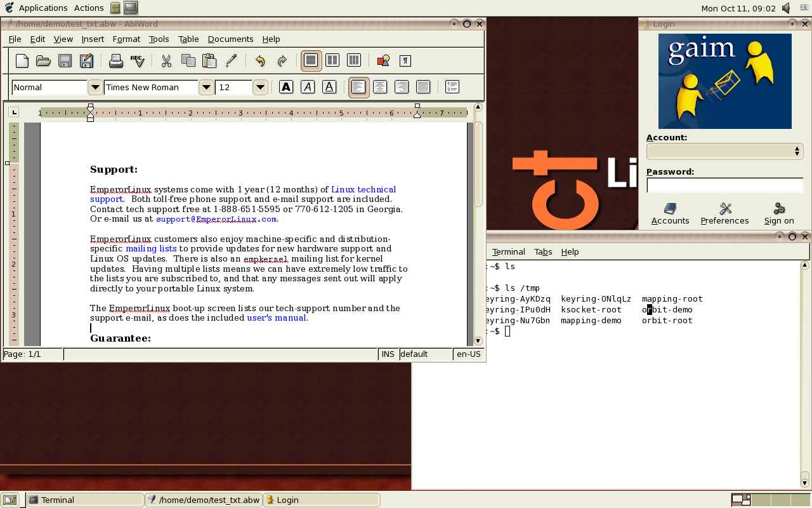Toggle left text alignment
This screenshot has height=508, width=812.
pos(358,87)
